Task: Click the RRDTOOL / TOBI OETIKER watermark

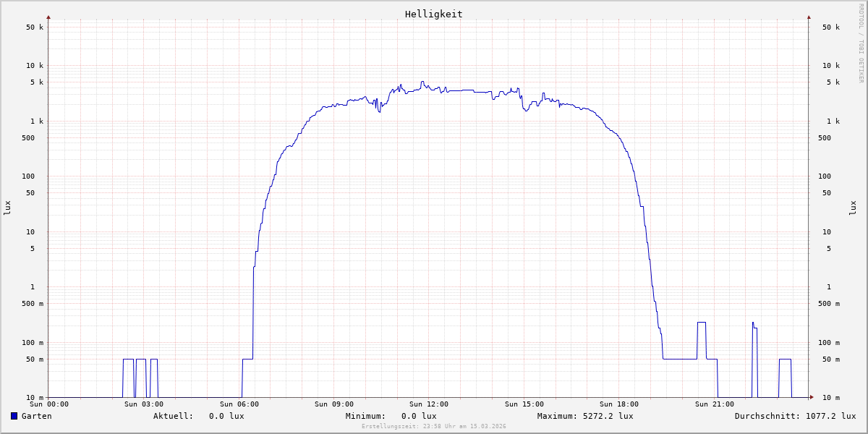Action: pyautogui.click(x=861, y=43)
